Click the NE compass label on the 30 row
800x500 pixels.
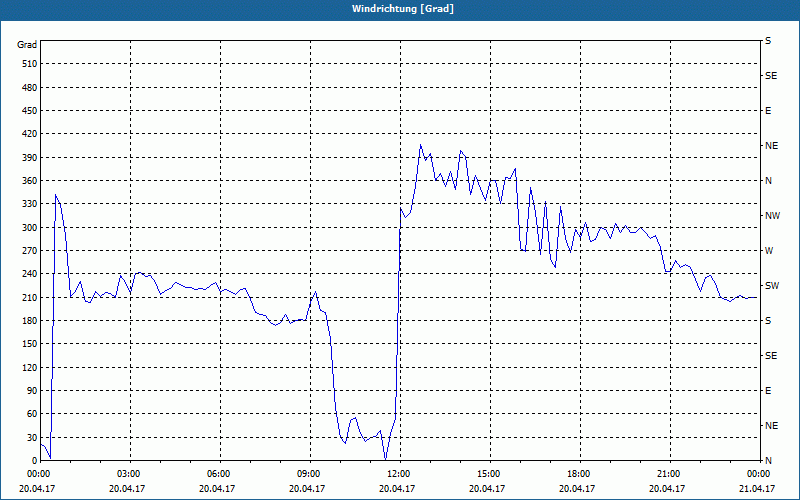(771, 426)
